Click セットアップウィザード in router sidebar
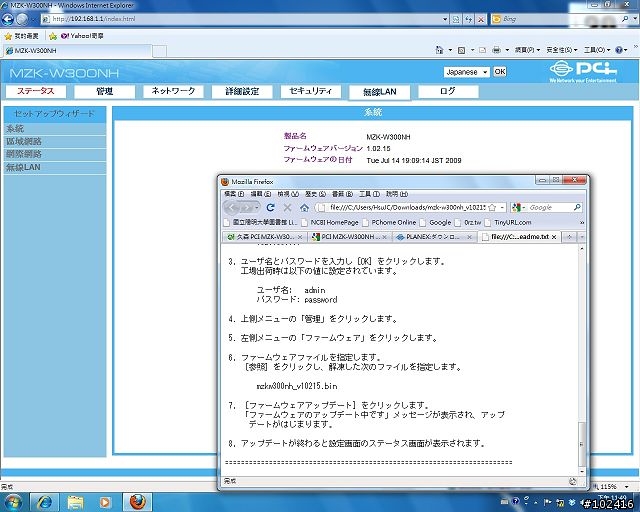Image resolution: width=640 pixels, height=512 pixels. 55,114
